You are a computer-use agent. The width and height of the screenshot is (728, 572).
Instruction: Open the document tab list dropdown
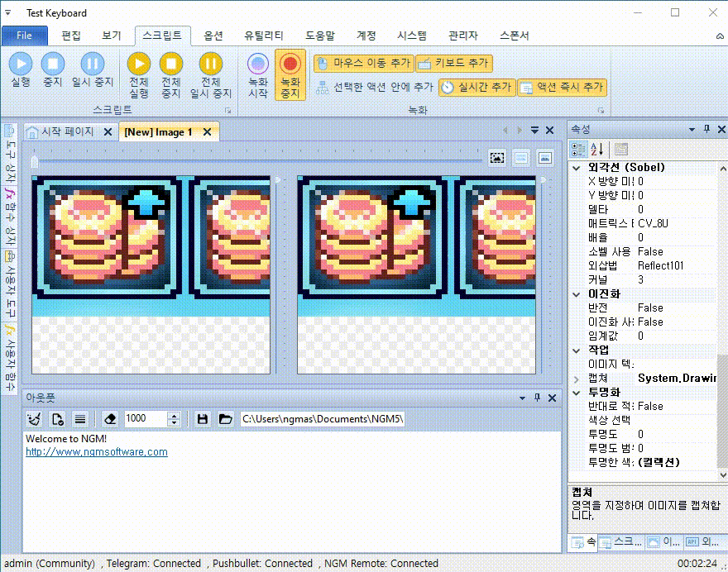(x=535, y=131)
